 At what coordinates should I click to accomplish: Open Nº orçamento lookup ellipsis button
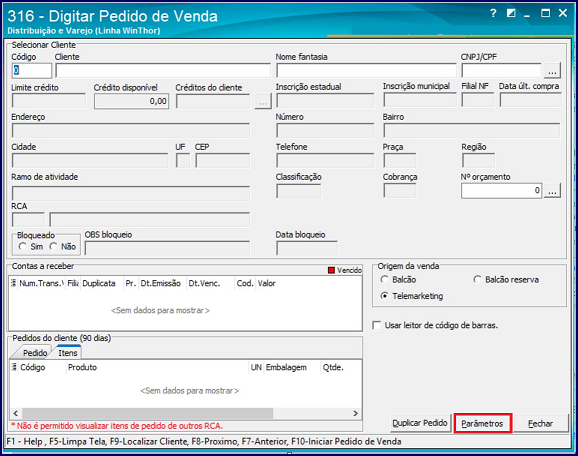point(552,191)
